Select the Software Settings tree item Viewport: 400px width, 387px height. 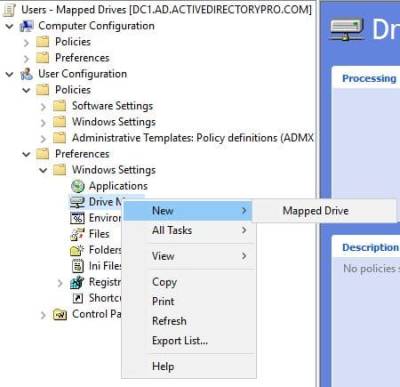pos(112,106)
